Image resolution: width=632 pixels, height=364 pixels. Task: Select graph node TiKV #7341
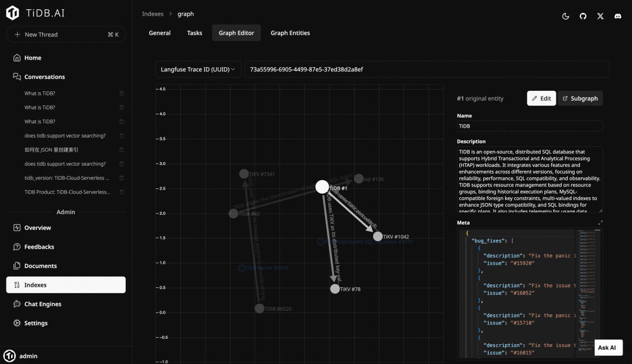pos(244,174)
